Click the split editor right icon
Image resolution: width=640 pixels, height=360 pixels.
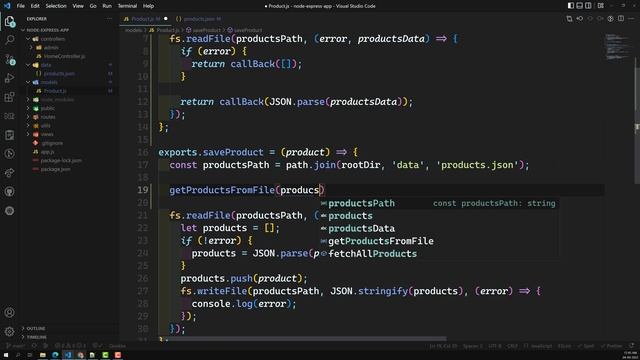click(x=621, y=19)
